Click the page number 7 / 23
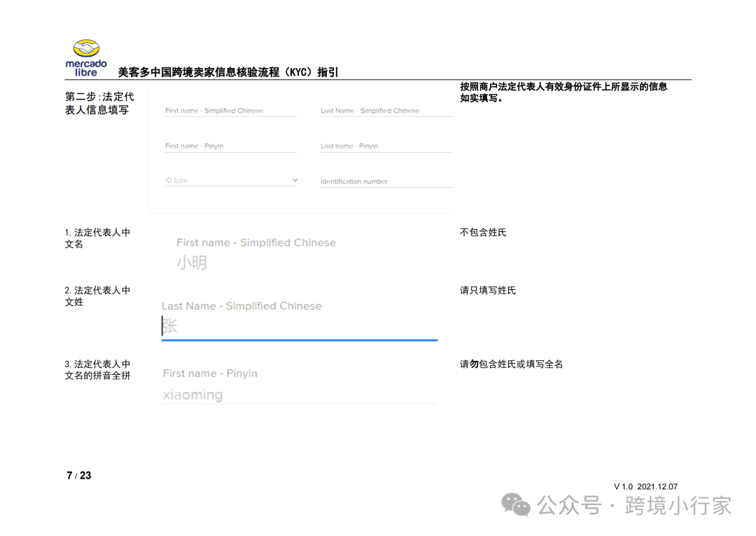Screen dimensions: 756x536 tap(77, 475)
